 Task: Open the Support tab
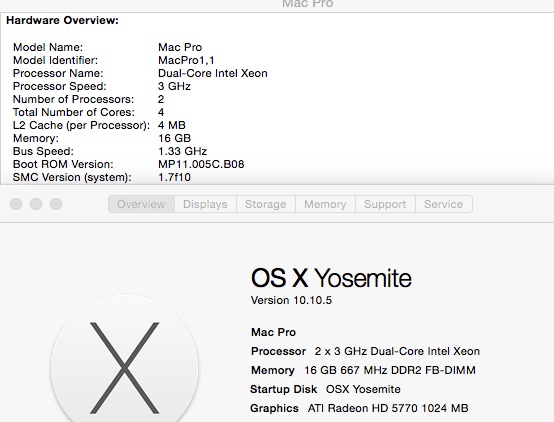385,204
